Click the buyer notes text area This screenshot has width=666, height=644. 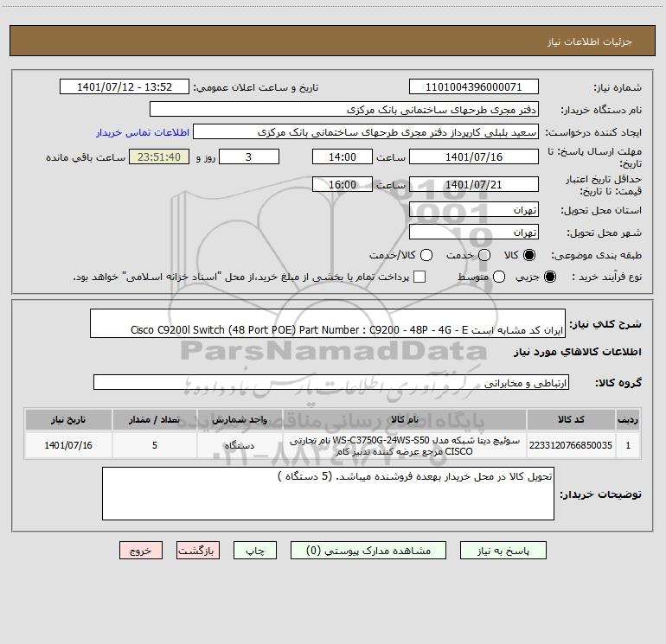(x=328, y=494)
